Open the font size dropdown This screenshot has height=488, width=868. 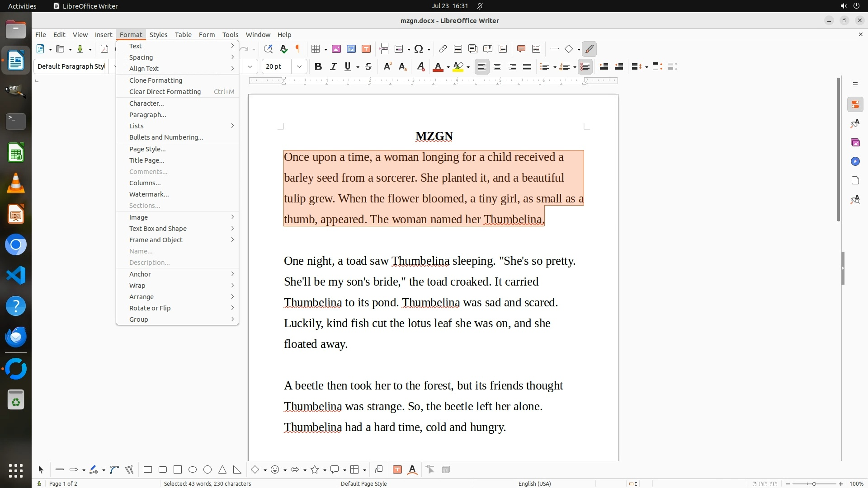pyautogui.click(x=299, y=66)
